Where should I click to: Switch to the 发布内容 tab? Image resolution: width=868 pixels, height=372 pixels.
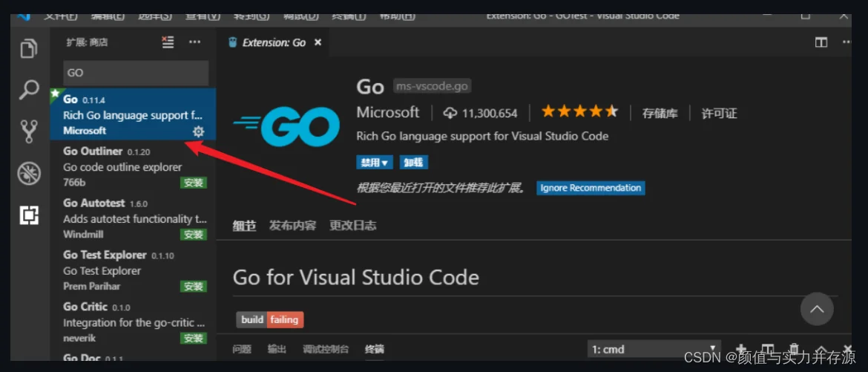coord(293,226)
